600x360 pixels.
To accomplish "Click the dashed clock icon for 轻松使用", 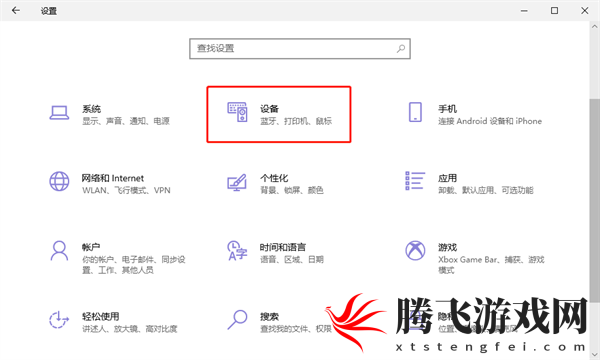I will 59,320.
